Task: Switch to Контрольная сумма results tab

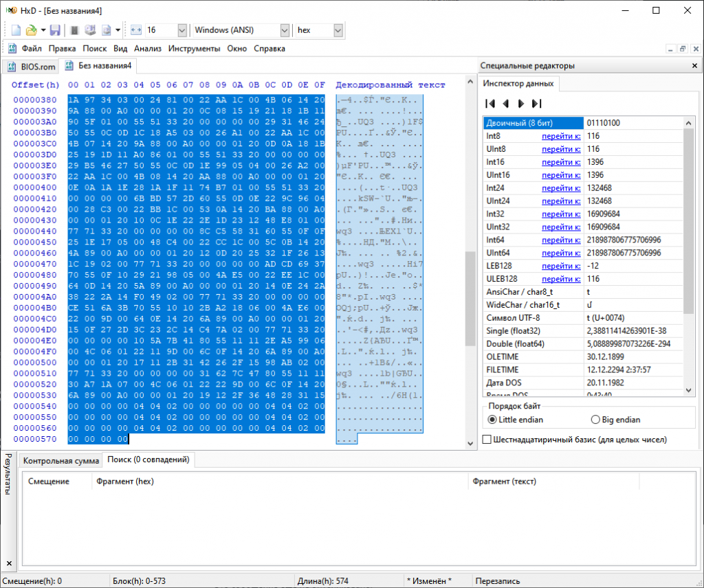Action: point(60,461)
